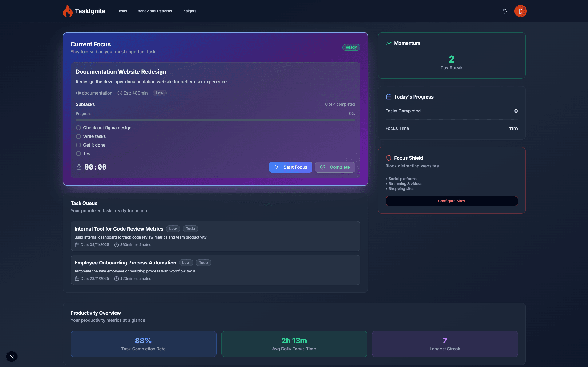Click the TaskIgnite flame logo
This screenshot has width=588, height=367.
[68, 11]
